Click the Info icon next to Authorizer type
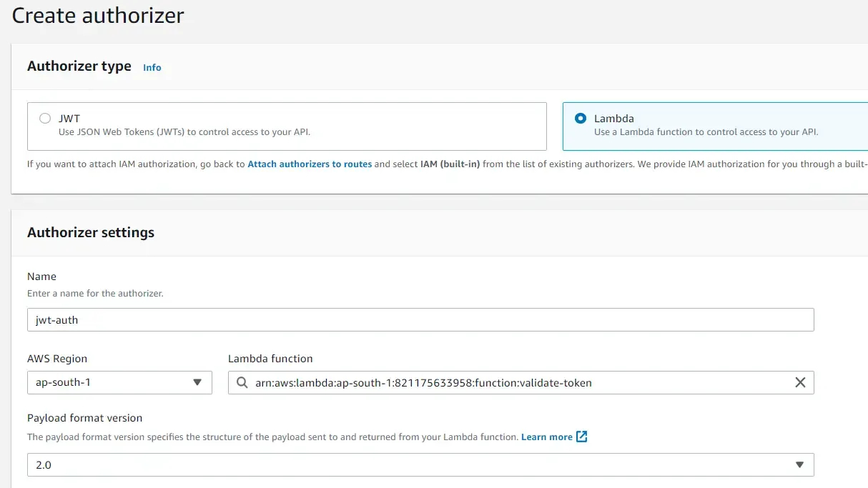 click(152, 67)
